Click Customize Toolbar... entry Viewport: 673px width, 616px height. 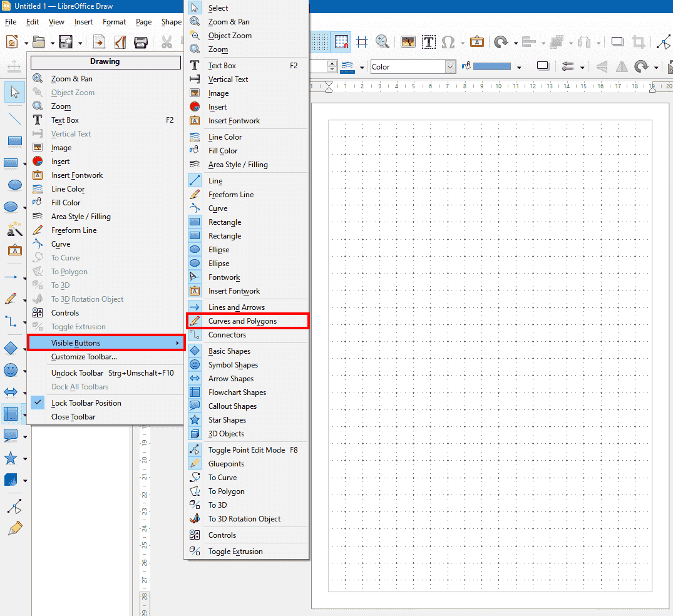click(x=84, y=357)
